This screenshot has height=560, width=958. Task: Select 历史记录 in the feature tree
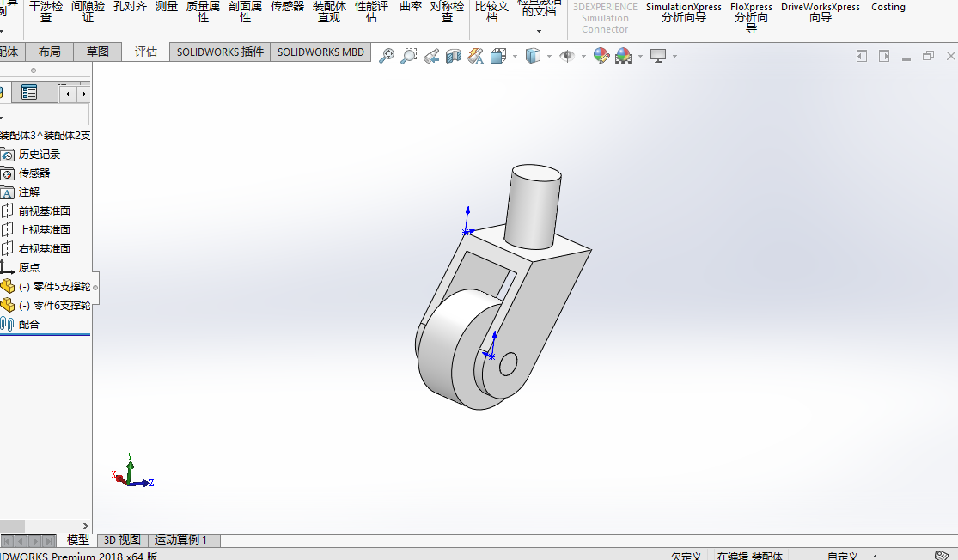coord(40,155)
